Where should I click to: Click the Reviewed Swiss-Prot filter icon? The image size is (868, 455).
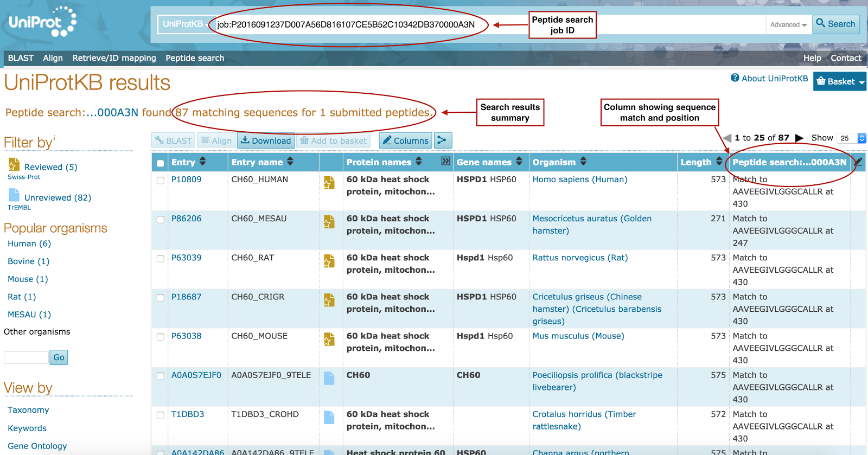click(14, 164)
